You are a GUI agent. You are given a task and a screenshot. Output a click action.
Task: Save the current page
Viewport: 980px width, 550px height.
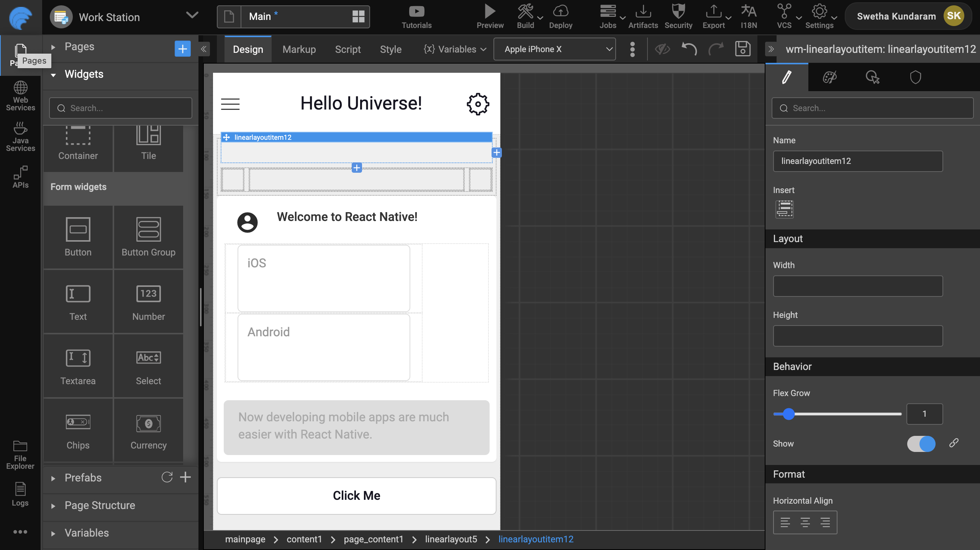coord(742,49)
